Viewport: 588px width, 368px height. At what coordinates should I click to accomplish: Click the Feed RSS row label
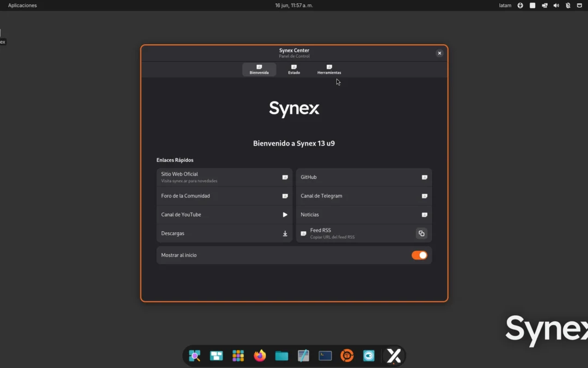(x=321, y=230)
